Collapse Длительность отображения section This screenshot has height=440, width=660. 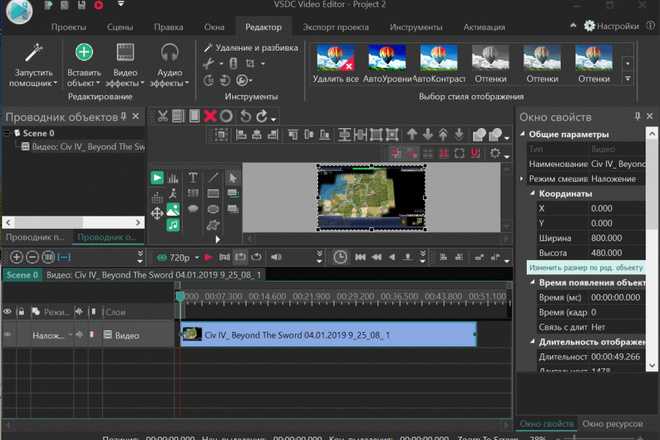(x=532, y=341)
